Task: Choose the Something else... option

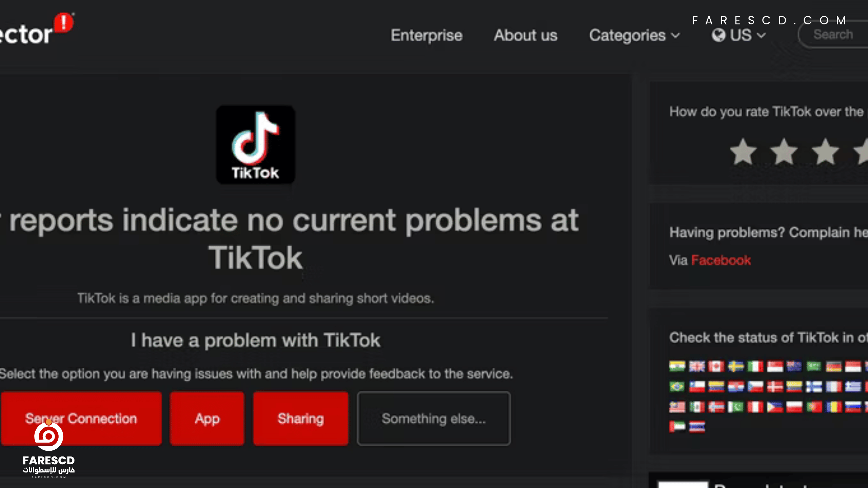Action: 434,419
